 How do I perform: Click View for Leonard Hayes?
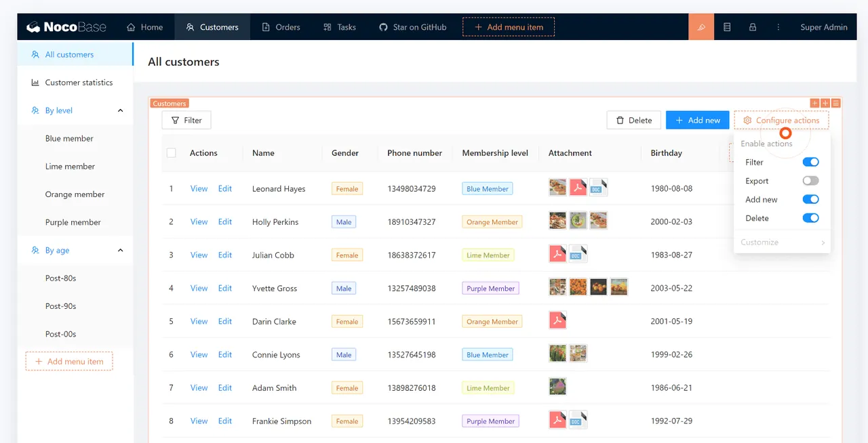point(199,188)
